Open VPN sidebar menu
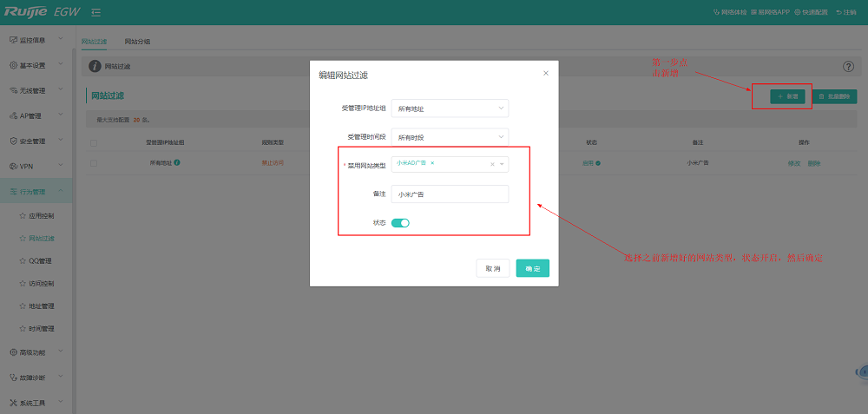The image size is (868, 414). coord(36,166)
